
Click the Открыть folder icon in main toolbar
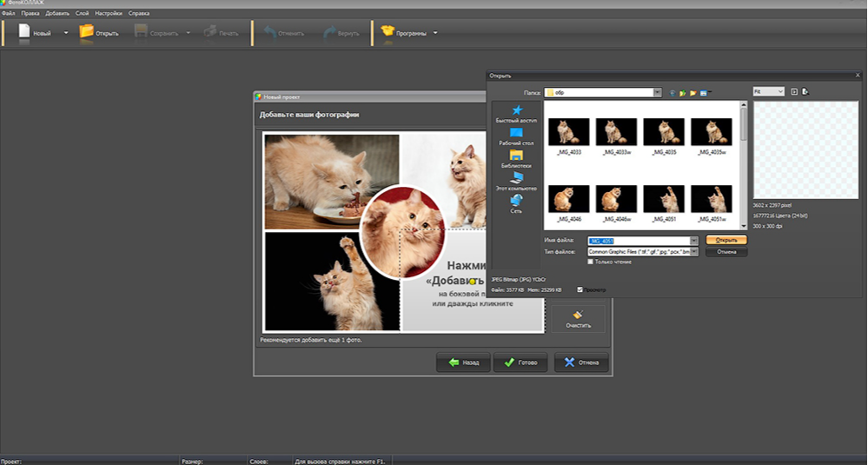point(86,31)
